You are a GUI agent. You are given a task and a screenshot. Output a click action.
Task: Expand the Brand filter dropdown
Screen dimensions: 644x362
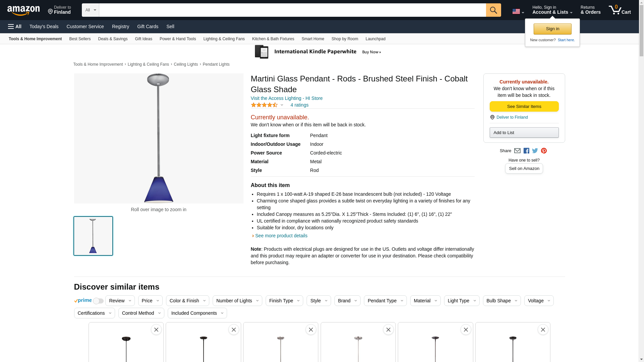pos(347,301)
